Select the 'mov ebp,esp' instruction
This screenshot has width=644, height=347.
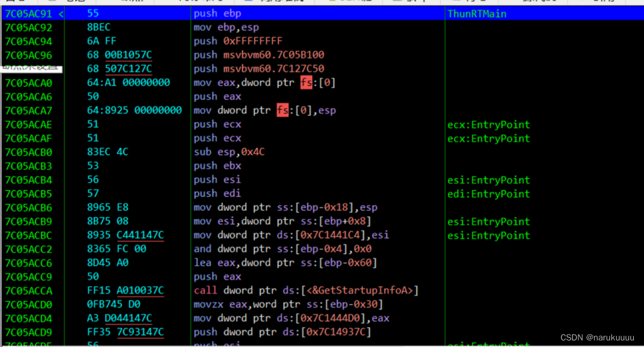coord(226,27)
